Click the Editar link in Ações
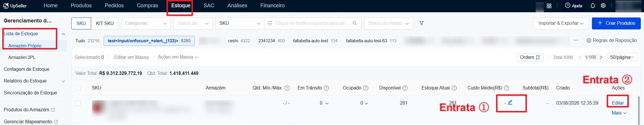The width and height of the screenshot is (644, 125). 618,103
